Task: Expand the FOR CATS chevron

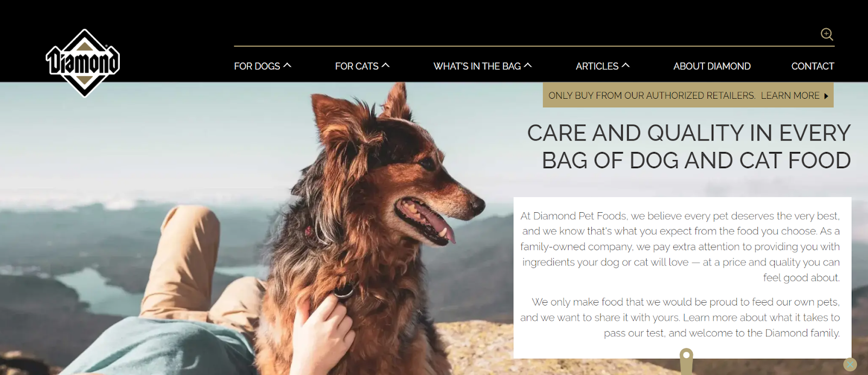Action: tap(386, 65)
